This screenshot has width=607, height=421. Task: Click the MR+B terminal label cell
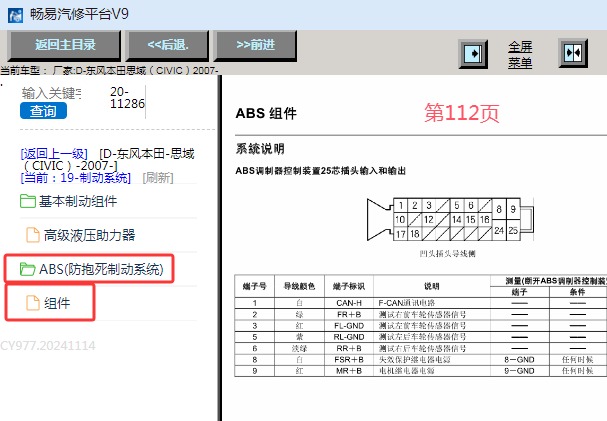[349, 371]
